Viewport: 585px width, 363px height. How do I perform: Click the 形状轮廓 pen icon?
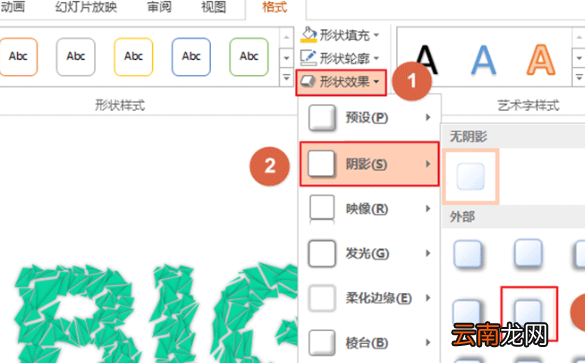[x=309, y=58]
